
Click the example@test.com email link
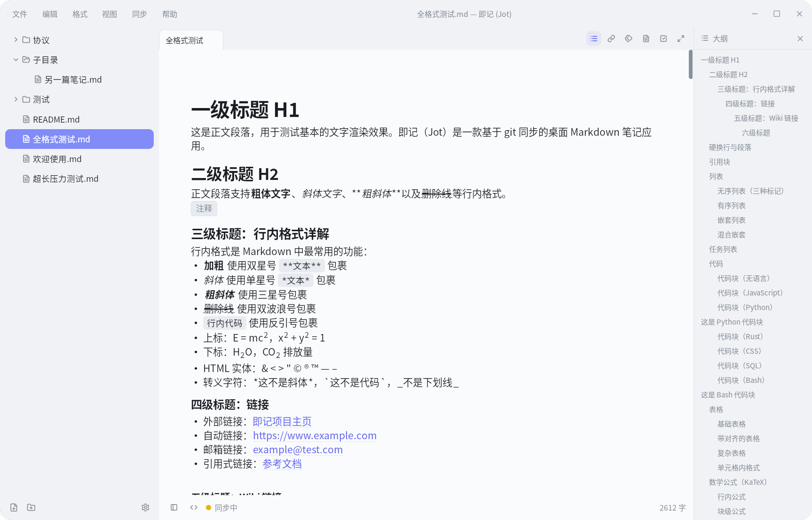pos(298,450)
